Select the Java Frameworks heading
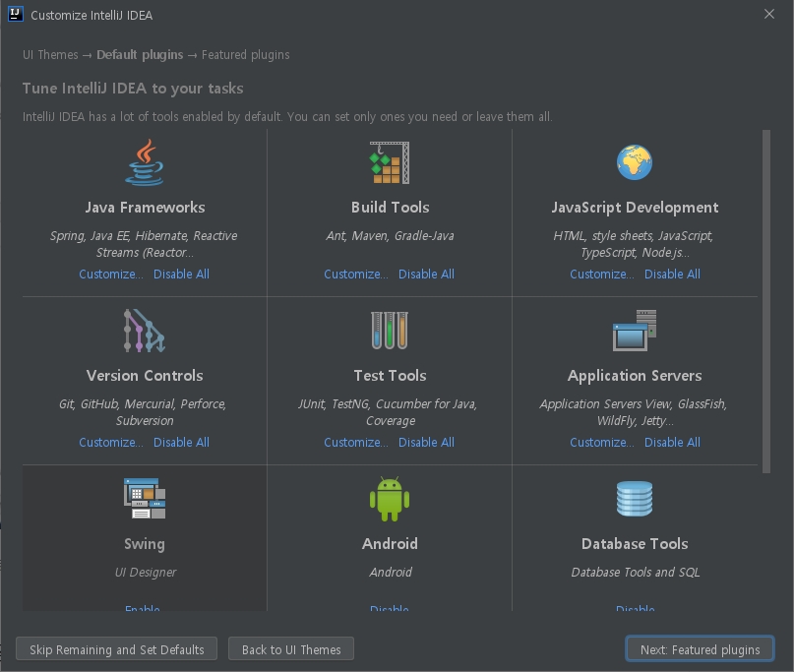The height and width of the screenshot is (672, 794). [145, 208]
